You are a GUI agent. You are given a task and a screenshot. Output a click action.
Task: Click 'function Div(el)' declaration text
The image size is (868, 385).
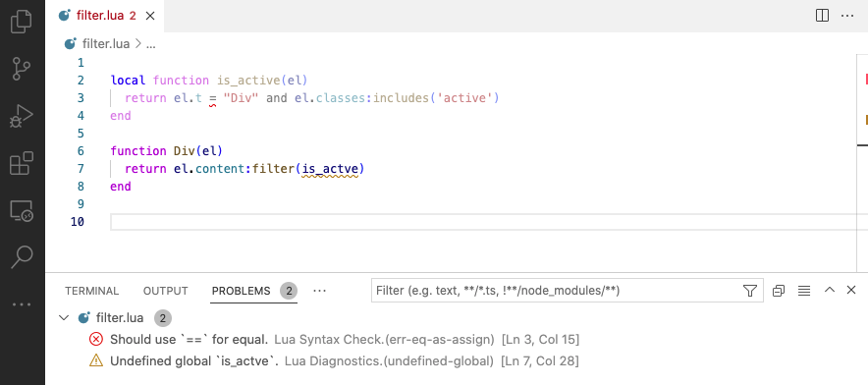166,150
